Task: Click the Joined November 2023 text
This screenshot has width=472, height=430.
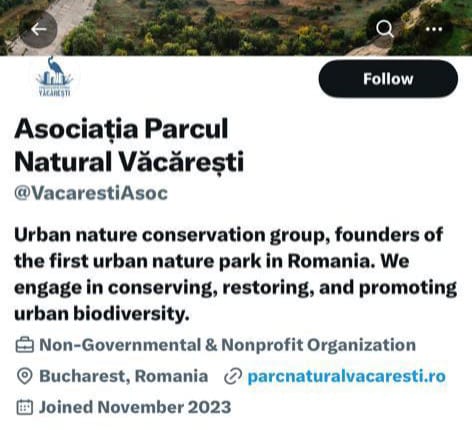Action: click(x=135, y=407)
